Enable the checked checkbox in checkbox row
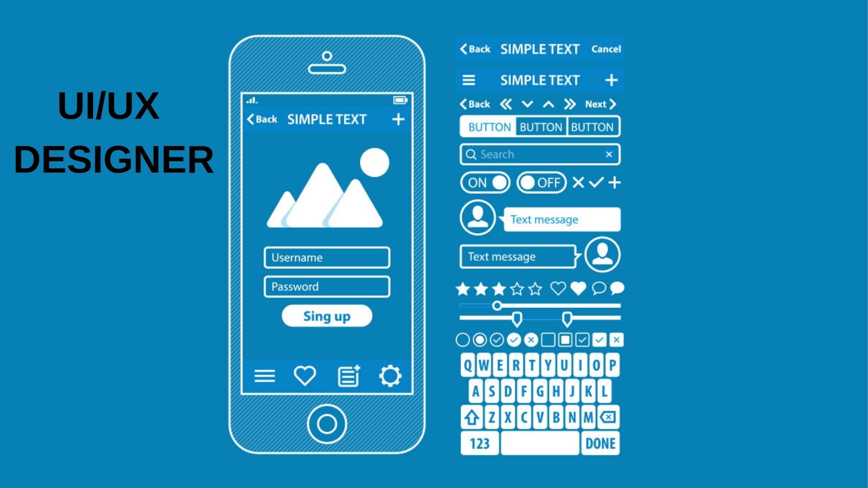868x488 pixels. click(x=582, y=340)
